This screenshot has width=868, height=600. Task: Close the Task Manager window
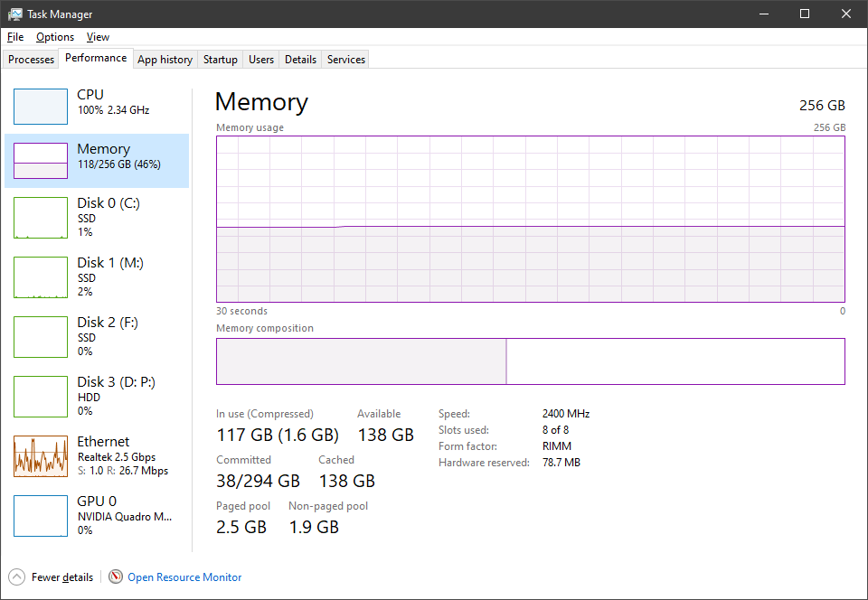click(x=846, y=14)
